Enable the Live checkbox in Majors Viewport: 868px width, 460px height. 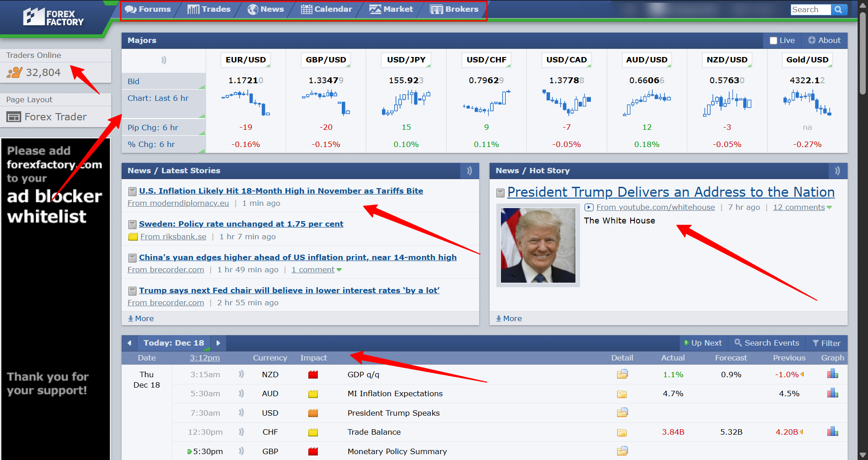click(x=774, y=41)
